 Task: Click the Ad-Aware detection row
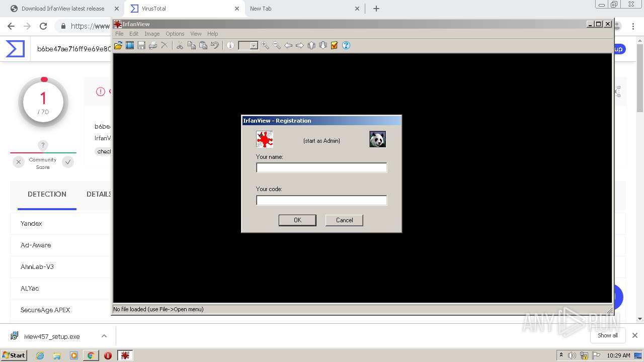tap(60, 245)
